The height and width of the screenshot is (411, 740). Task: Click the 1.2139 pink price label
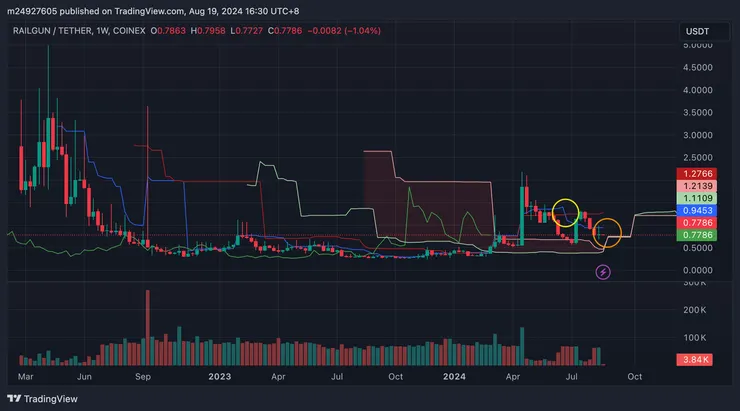pos(697,186)
